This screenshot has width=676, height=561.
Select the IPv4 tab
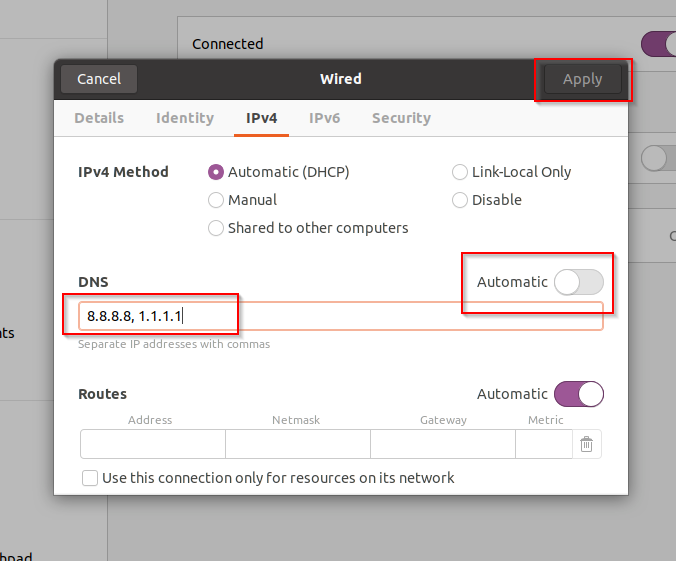coord(262,118)
